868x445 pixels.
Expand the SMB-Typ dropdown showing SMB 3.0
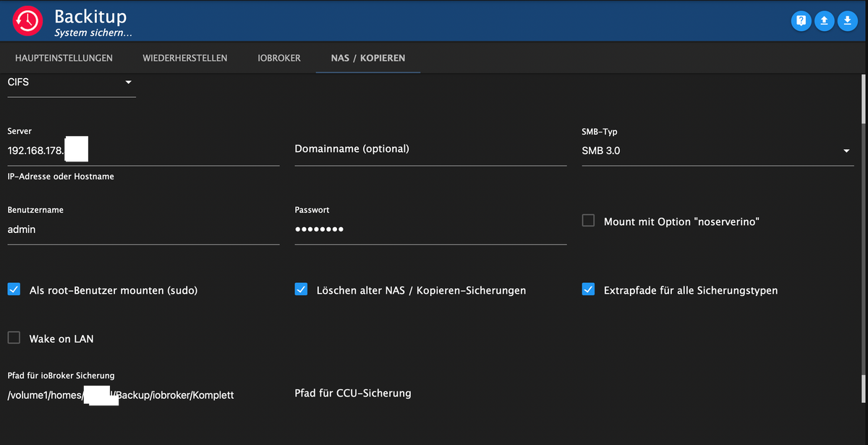(717, 151)
